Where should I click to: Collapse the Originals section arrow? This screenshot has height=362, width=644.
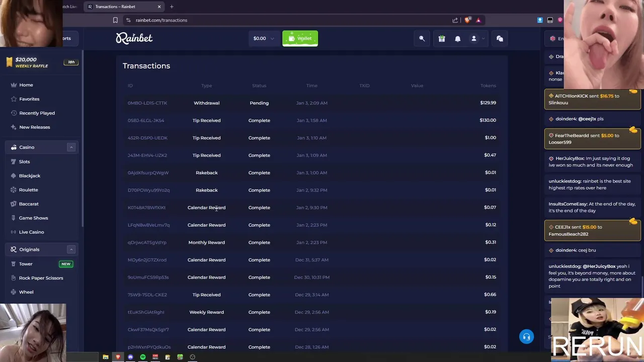click(x=71, y=249)
